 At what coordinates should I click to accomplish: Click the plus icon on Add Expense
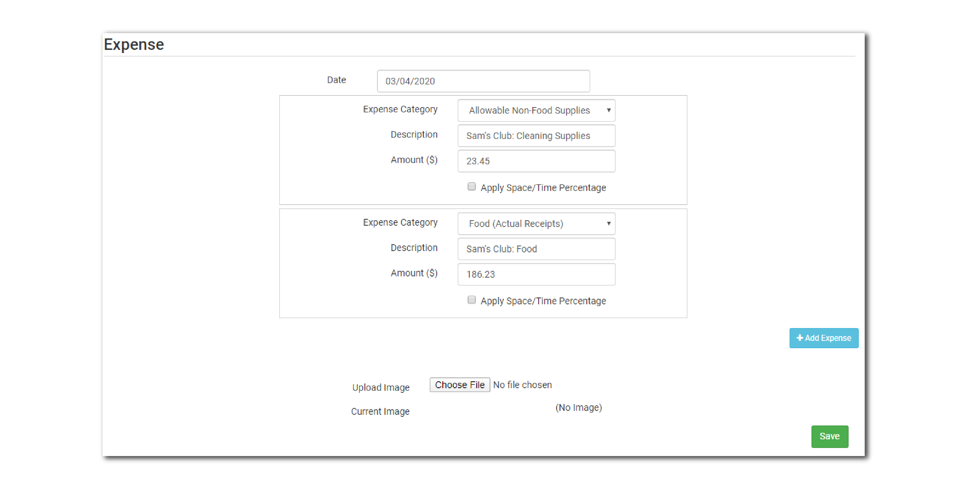click(800, 338)
